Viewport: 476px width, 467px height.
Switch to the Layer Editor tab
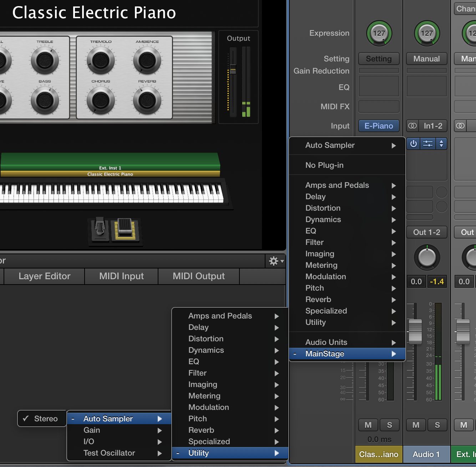coord(45,276)
